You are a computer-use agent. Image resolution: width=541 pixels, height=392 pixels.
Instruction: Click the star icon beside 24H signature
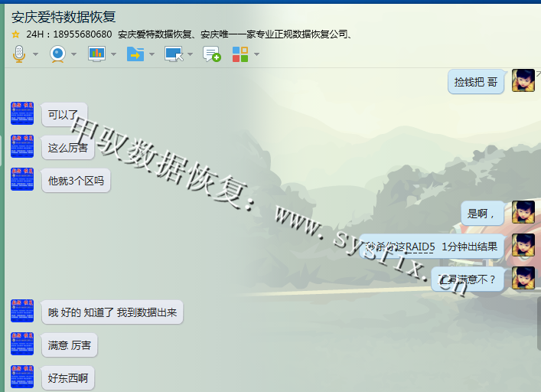[15, 34]
